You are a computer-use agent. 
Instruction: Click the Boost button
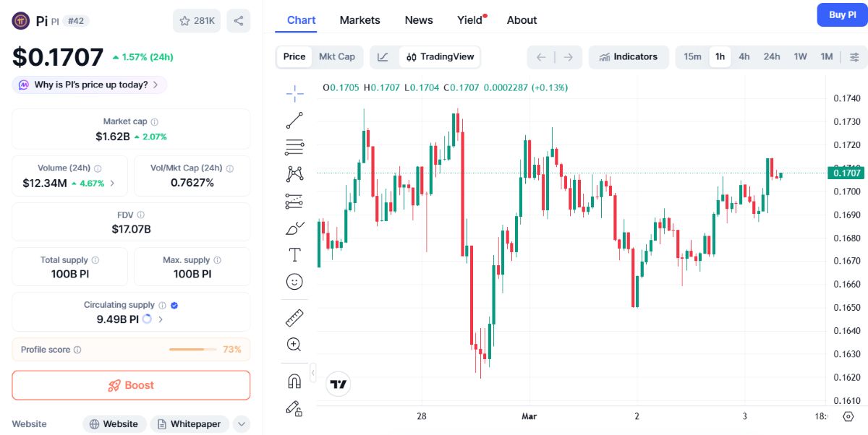(x=131, y=385)
